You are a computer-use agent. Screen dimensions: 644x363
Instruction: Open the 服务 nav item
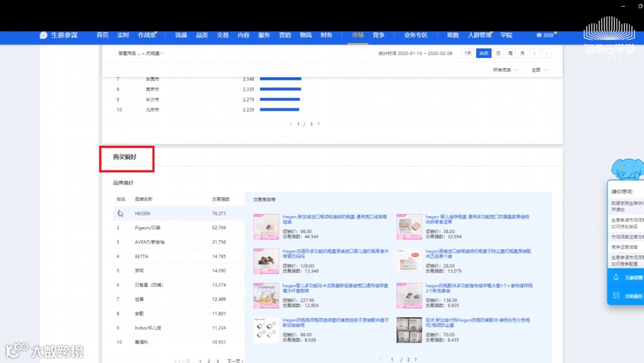point(264,35)
